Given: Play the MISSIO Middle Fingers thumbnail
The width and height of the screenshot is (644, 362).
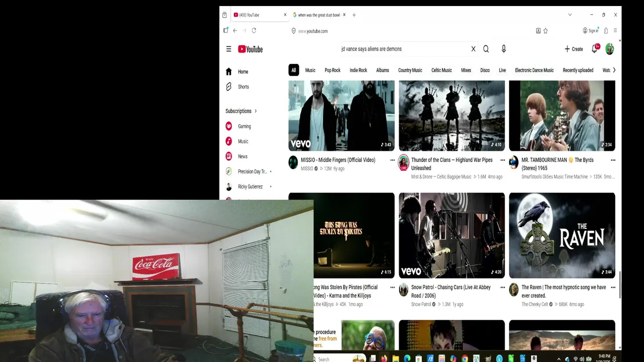Looking at the screenshot, I should click(342, 116).
